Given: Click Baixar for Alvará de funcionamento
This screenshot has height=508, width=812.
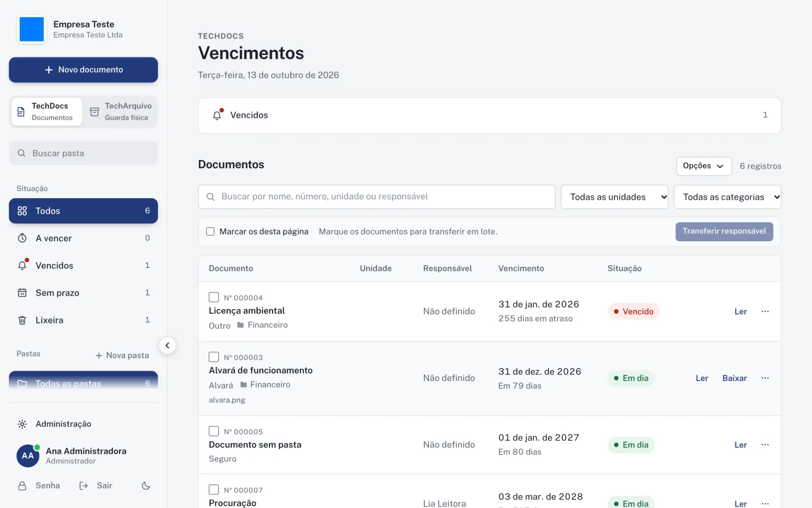Looking at the screenshot, I should [734, 378].
